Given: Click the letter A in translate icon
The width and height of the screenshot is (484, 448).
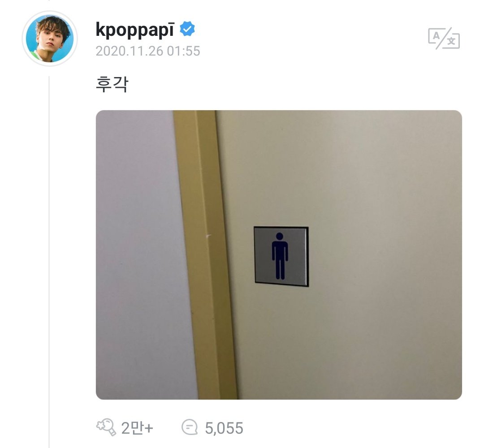Looking at the screenshot, I should point(436,36).
